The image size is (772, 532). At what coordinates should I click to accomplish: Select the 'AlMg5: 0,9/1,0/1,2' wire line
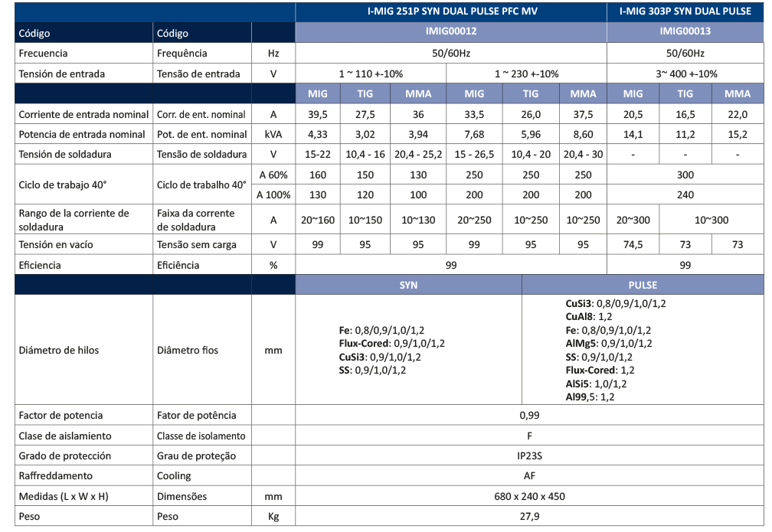609,344
